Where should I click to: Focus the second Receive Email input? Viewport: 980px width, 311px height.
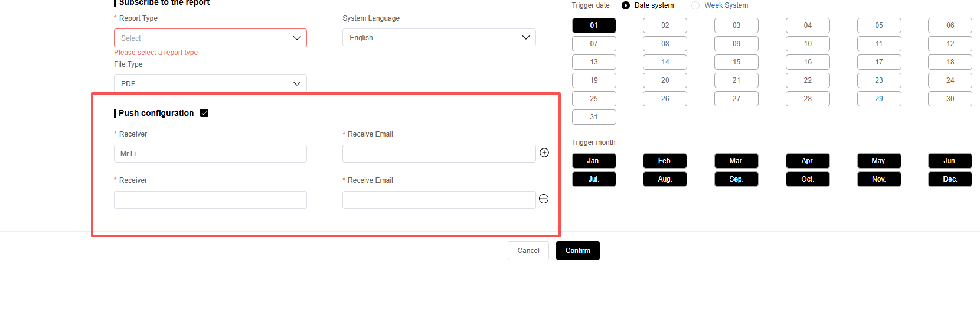pyautogui.click(x=439, y=200)
